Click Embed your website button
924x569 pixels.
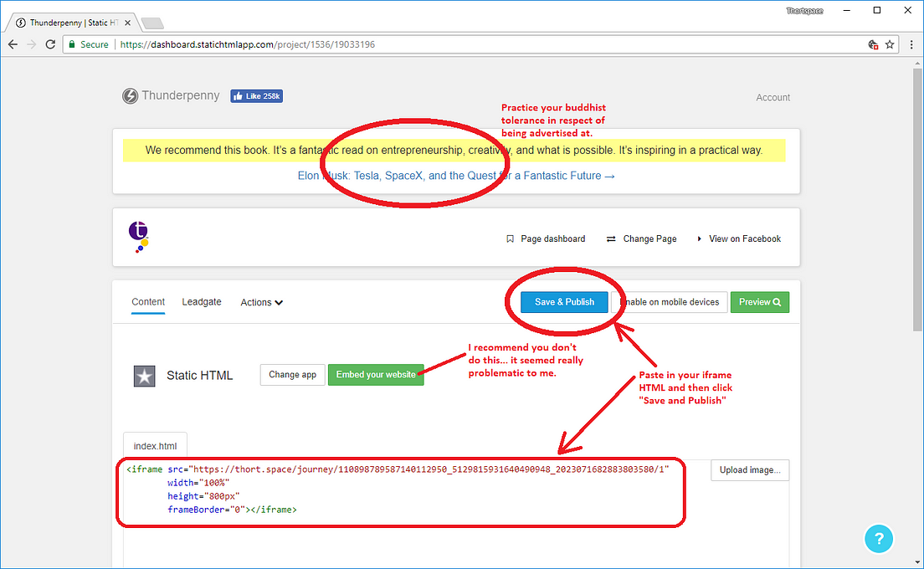tap(375, 375)
